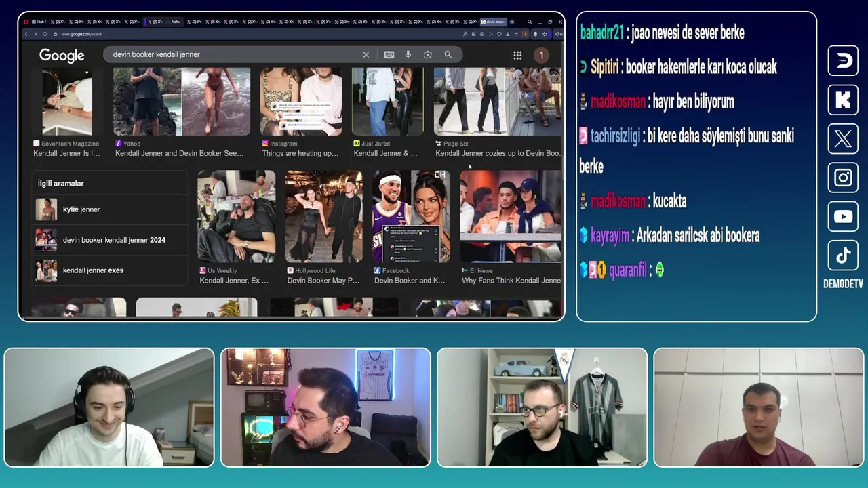Click the heart bookmark icon in address bar

click(x=499, y=34)
